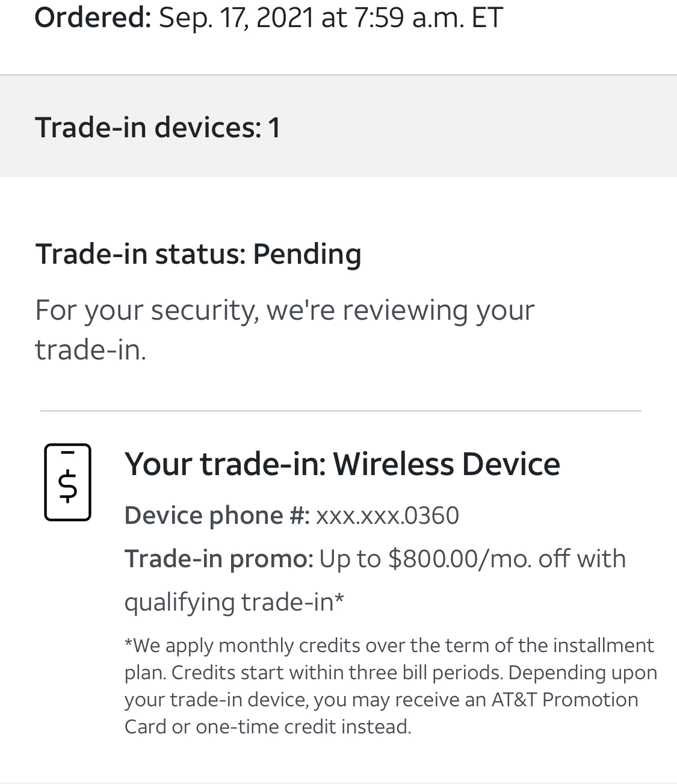
Task: Select the 'Trade-in status: Pending' heading
Action: [198, 254]
